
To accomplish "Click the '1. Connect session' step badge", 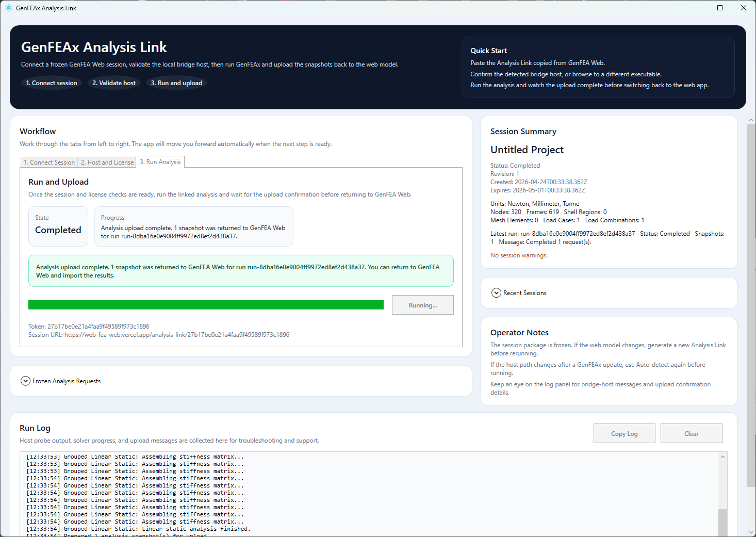I will (x=52, y=83).
